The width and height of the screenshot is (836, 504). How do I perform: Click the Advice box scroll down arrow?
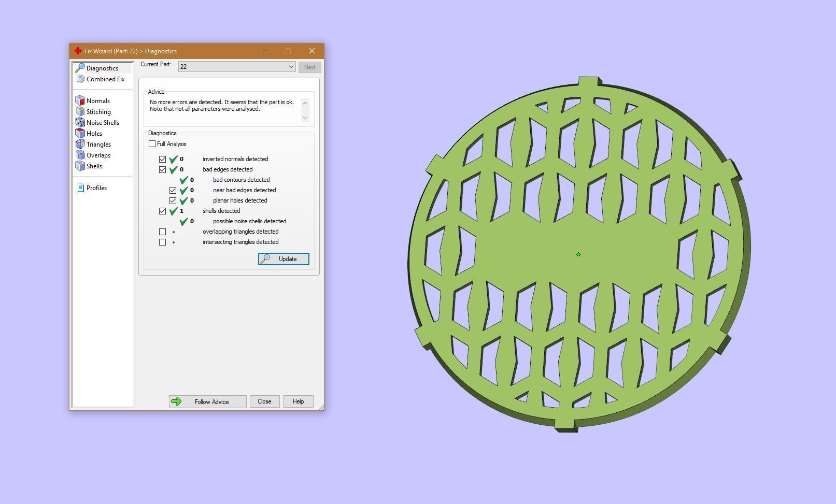coord(305,118)
